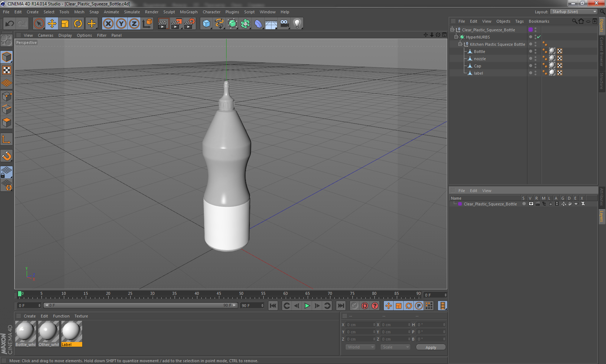Open material manager Texture menu
The width and height of the screenshot is (606, 364).
click(x=81, y=316)
